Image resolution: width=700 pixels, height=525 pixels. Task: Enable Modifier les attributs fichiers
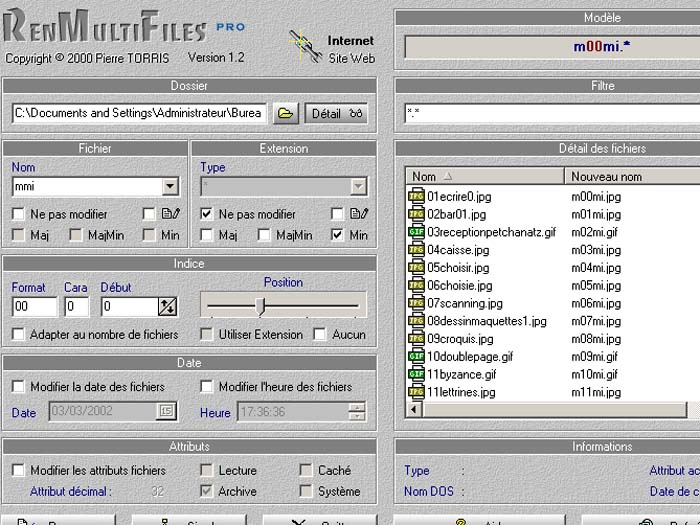[18, 470]
